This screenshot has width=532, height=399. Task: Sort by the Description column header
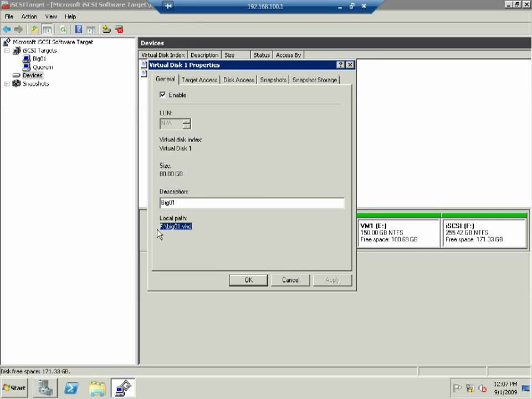coord(204,55)
